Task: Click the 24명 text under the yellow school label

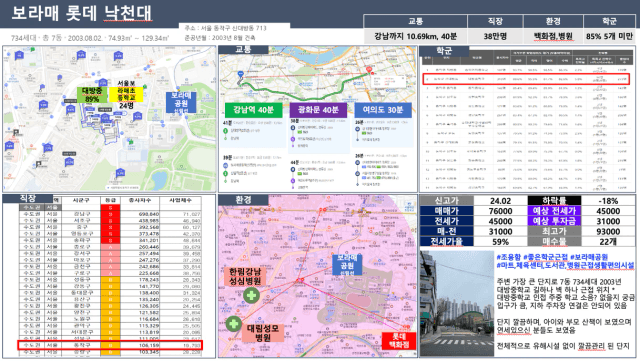Action: coord(126,105)
